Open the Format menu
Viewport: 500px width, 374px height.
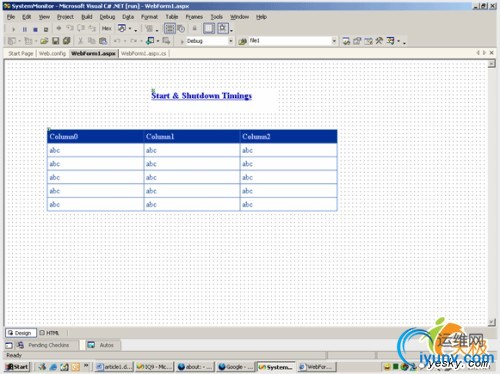pyautogui.click(x=149, y=17)
